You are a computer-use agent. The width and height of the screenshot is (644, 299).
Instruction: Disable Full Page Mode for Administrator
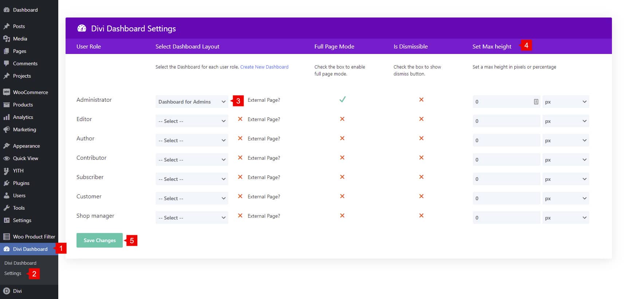(342, 100)
